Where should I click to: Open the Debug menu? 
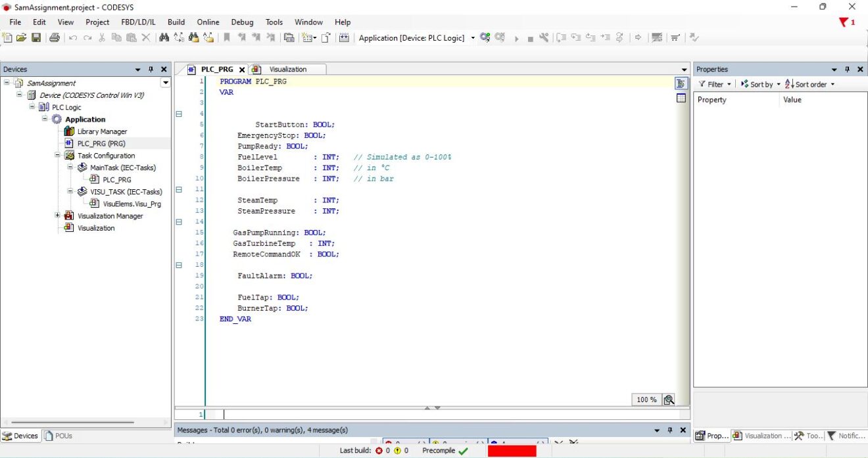coord(242,22)
